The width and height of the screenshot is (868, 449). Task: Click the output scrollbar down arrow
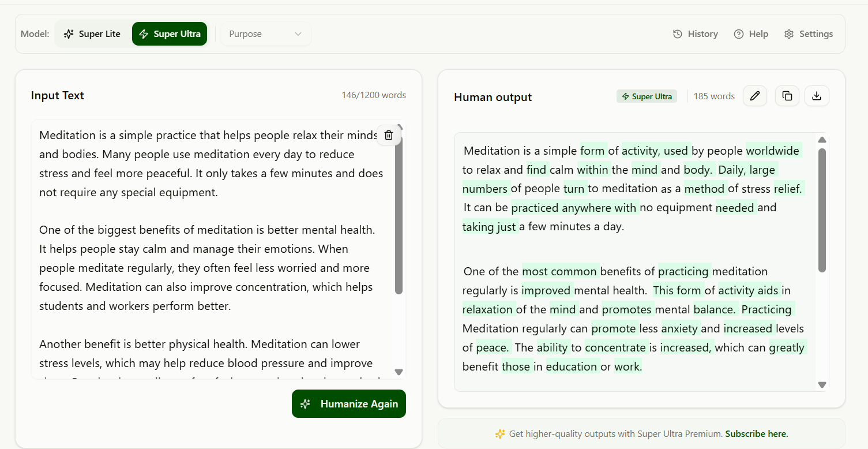822,385
